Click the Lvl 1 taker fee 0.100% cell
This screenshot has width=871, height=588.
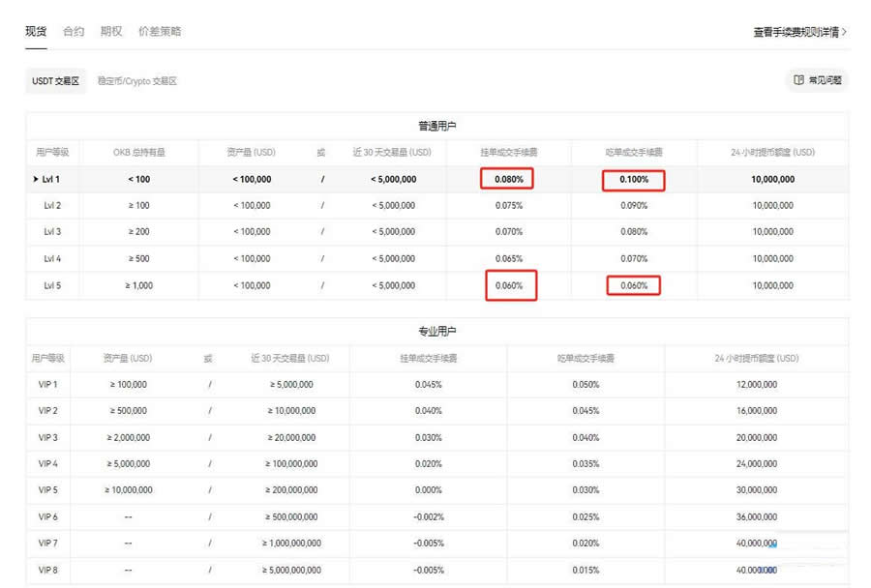[x=634, y=179]
